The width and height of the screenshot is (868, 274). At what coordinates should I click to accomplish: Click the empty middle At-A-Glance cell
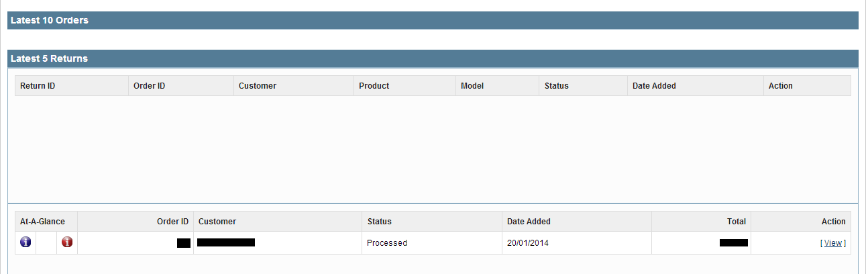click(46, 243)
